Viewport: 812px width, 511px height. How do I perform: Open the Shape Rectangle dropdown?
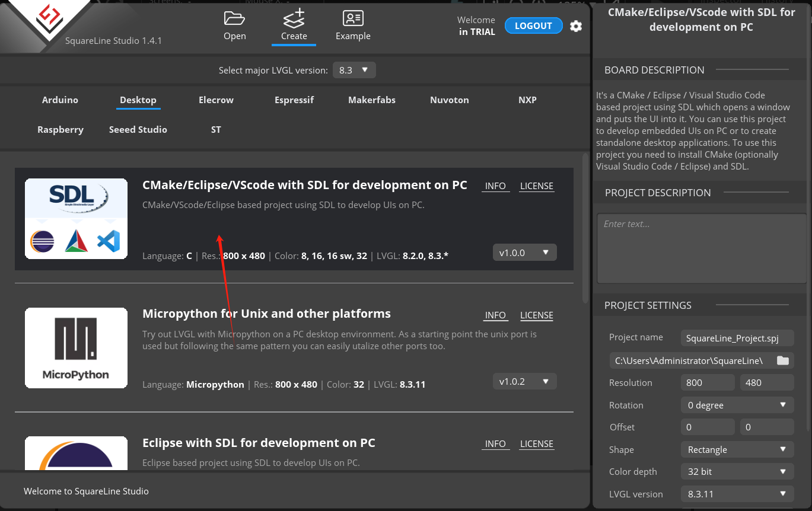pyautogui.click(x=737, y=449)
